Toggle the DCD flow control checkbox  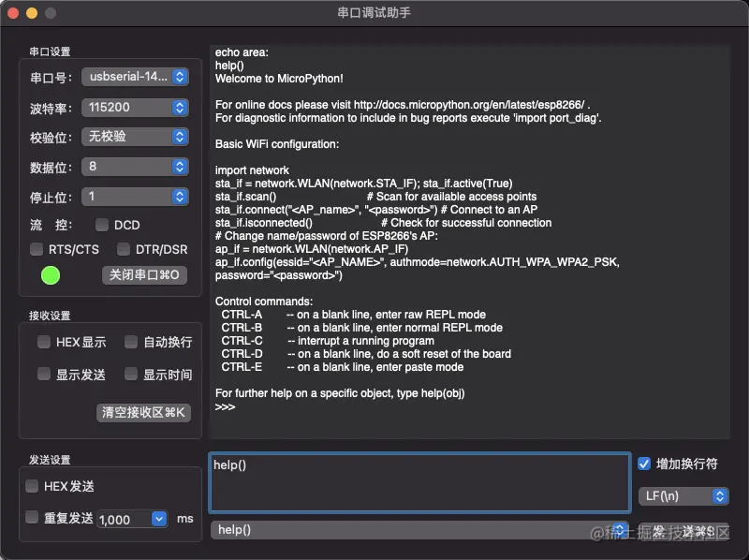coord(102,225)
